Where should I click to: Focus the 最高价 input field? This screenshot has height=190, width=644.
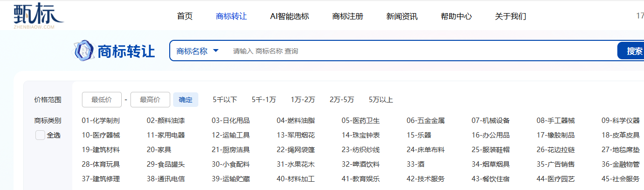tap(150, 100)
